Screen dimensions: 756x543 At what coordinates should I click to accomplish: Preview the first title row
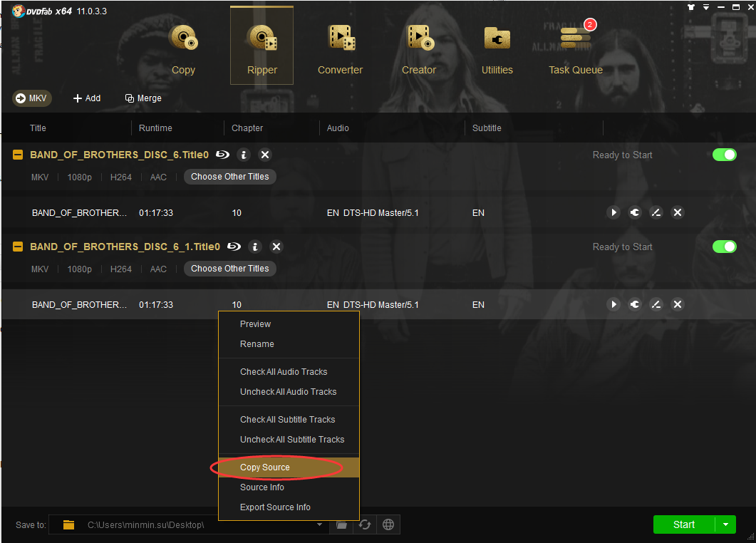tap(613, 212)
